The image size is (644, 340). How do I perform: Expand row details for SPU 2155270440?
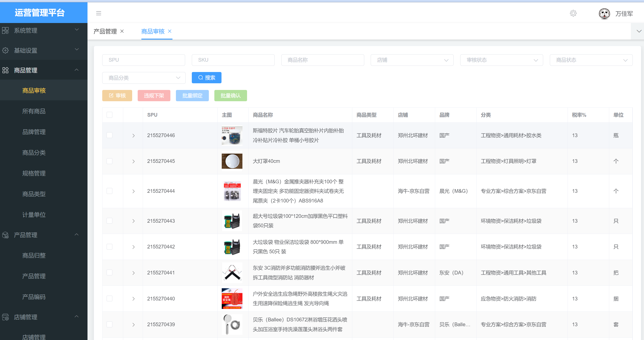click(134, 299)
